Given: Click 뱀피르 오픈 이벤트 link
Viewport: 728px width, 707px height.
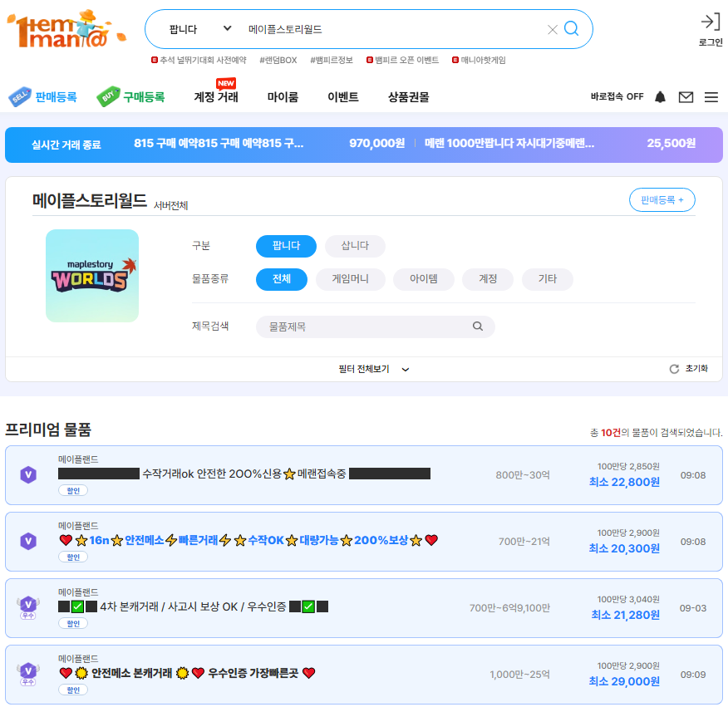Looking at the screenshot, I should click(x=402, y=60).
